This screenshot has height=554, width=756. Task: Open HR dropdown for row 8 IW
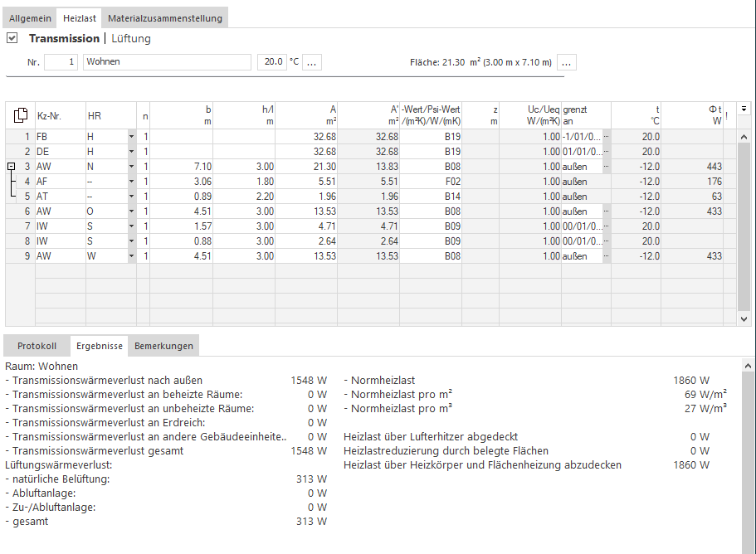click(x=131, y=241)
